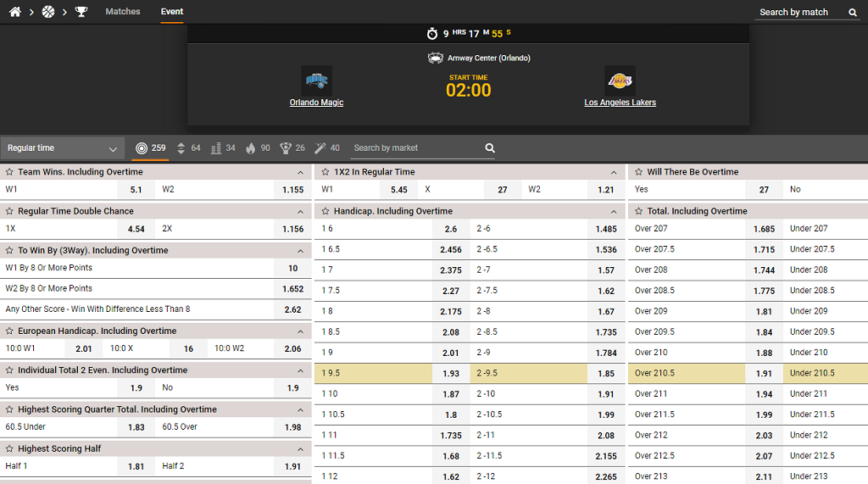Collapse the Handicap. Including Overtime section
Viewport: 868px width, 484px height.
(x=614, y=212)
